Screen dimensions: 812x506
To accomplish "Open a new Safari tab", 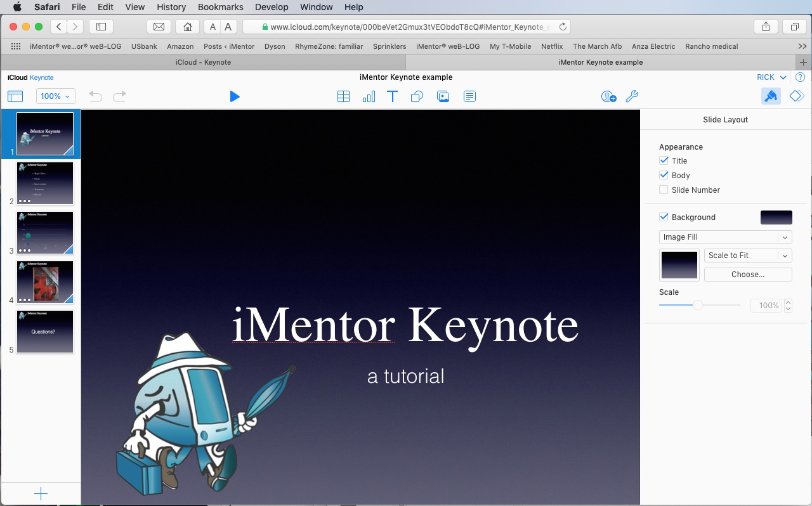I will click(x=803, y=62).
